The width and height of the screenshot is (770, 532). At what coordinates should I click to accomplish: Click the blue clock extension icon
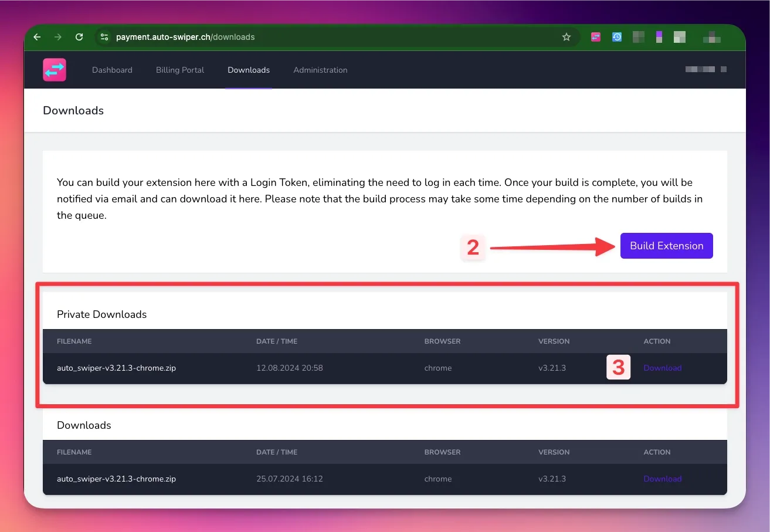(617, 37)
